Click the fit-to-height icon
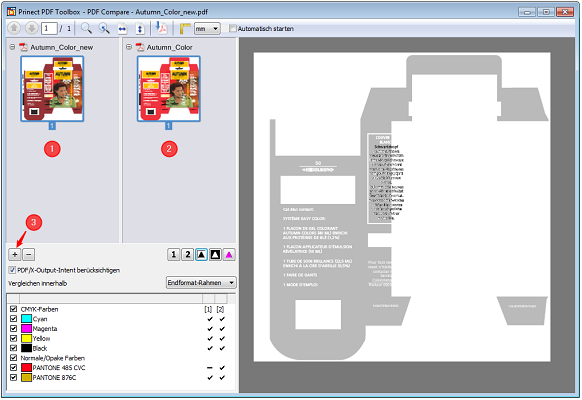Image resolution: width=582 pixels, height=400 pixels. (140, 29)
